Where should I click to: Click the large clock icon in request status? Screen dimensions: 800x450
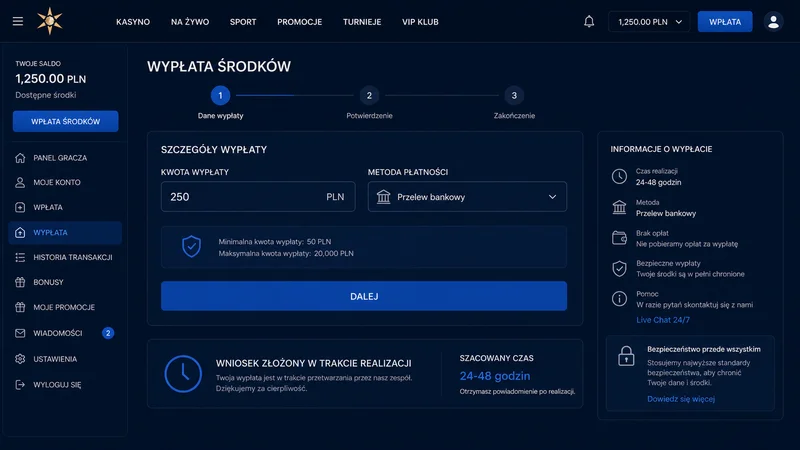click(x=183, y=374)
